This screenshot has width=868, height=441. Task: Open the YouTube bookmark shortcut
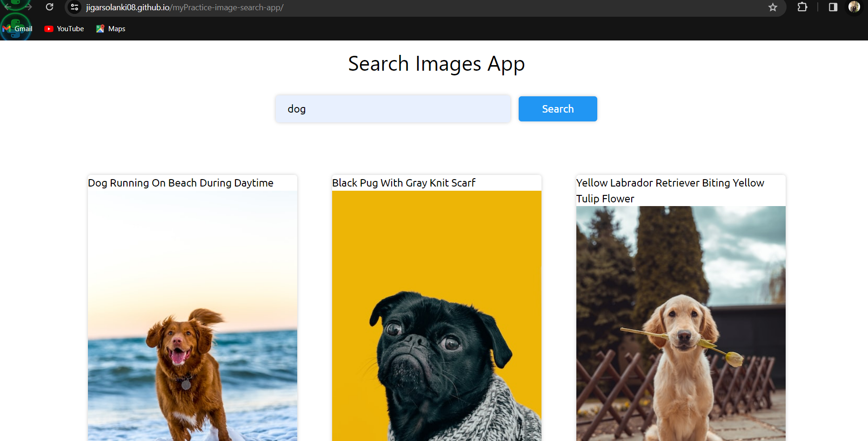64,28
